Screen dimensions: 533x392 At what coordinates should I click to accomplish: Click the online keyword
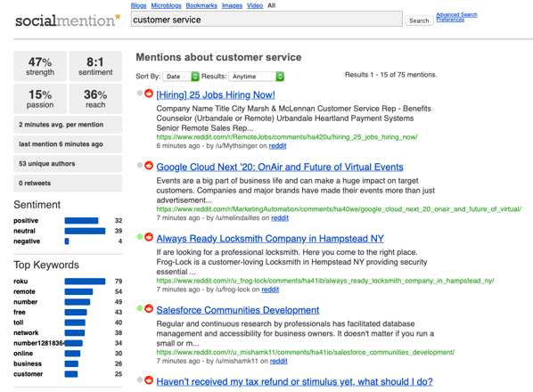click(23, 354)
